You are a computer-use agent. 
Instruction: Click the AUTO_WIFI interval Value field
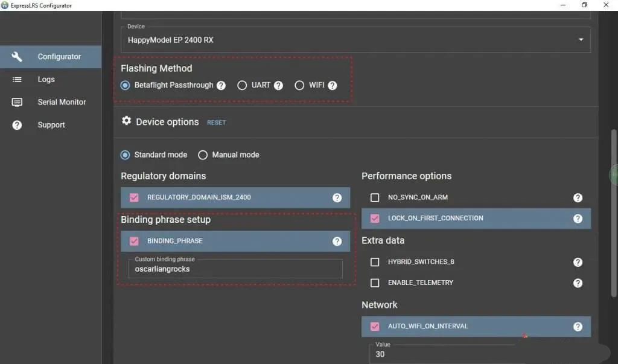point(447,354)
